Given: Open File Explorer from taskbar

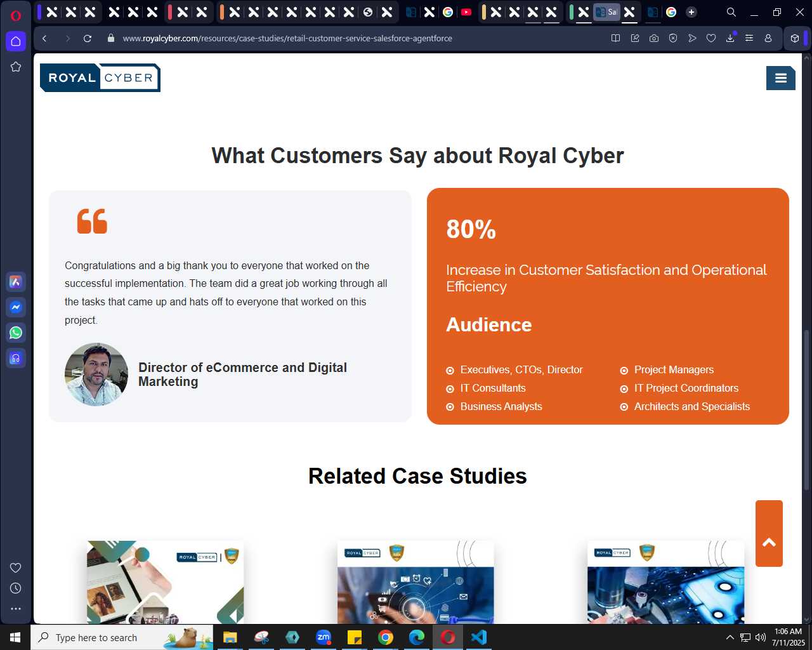Looking at the screenshot, I should click(x=230, y=637).
